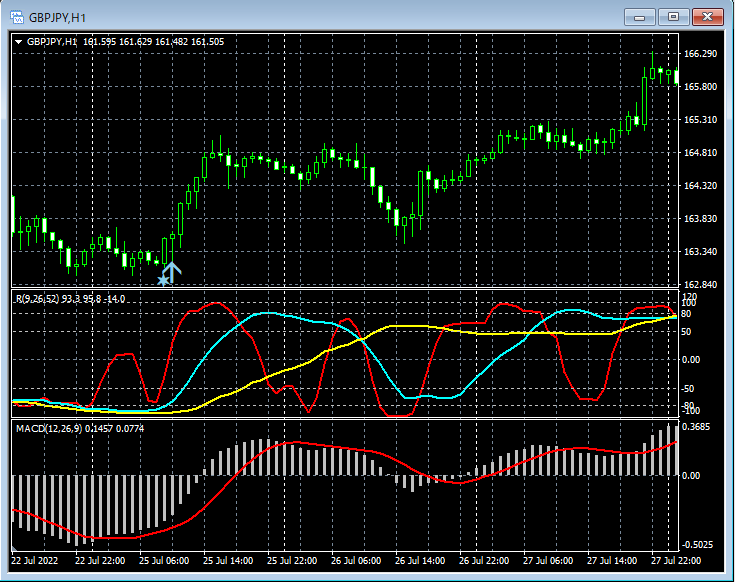The width and height of the screenshot is (736, 582).
Task: Click the chart window icon in title bar
Action: pyautogui.click(x=16, y=17)
